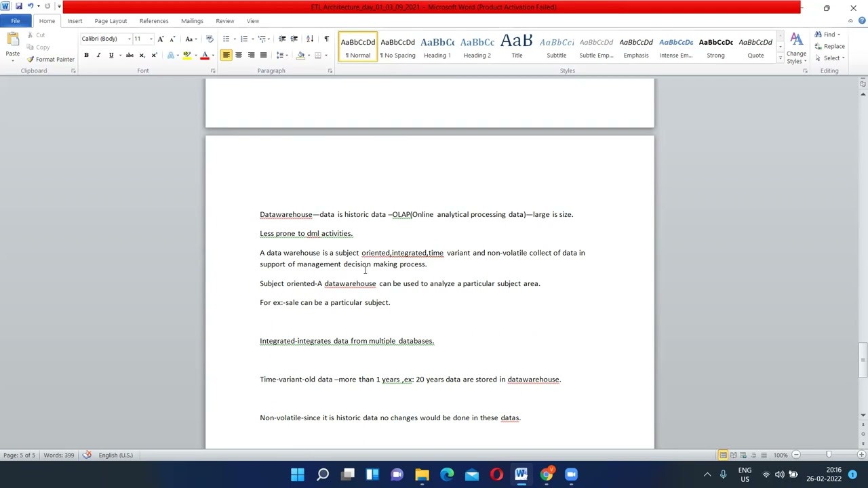Toggle show paragraph marks
The height and width of the screenshot is (488, 868).
click(326, 39)
